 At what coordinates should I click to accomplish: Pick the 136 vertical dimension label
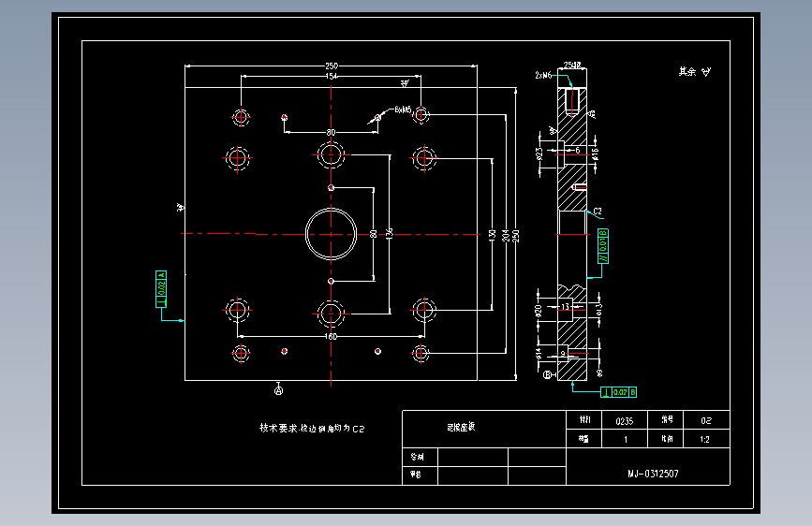(390, 233)
